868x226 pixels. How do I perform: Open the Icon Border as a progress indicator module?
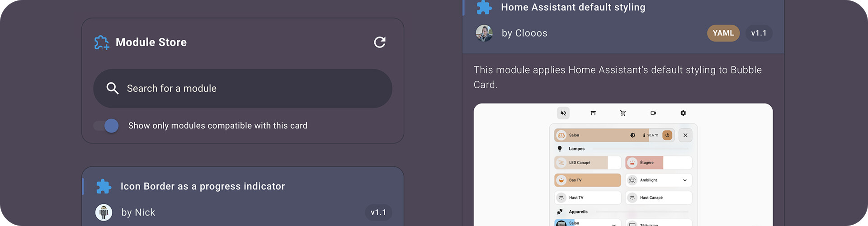(243, 197)
